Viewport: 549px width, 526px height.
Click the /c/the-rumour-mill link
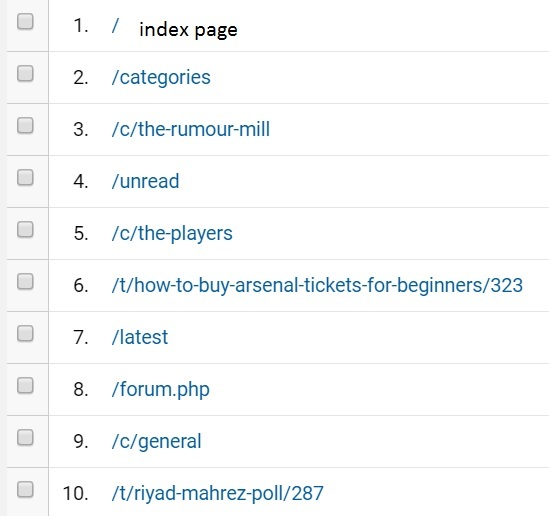tap(191, 129)
